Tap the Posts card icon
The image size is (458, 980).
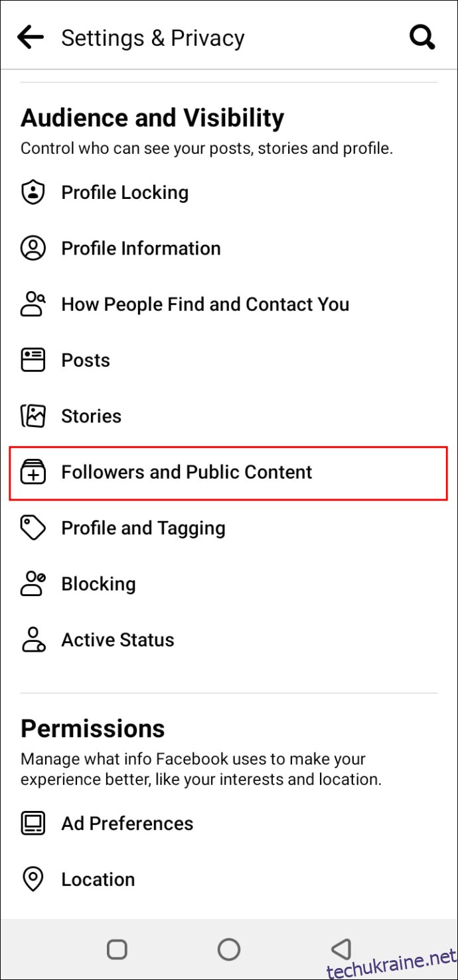(33, 360)
